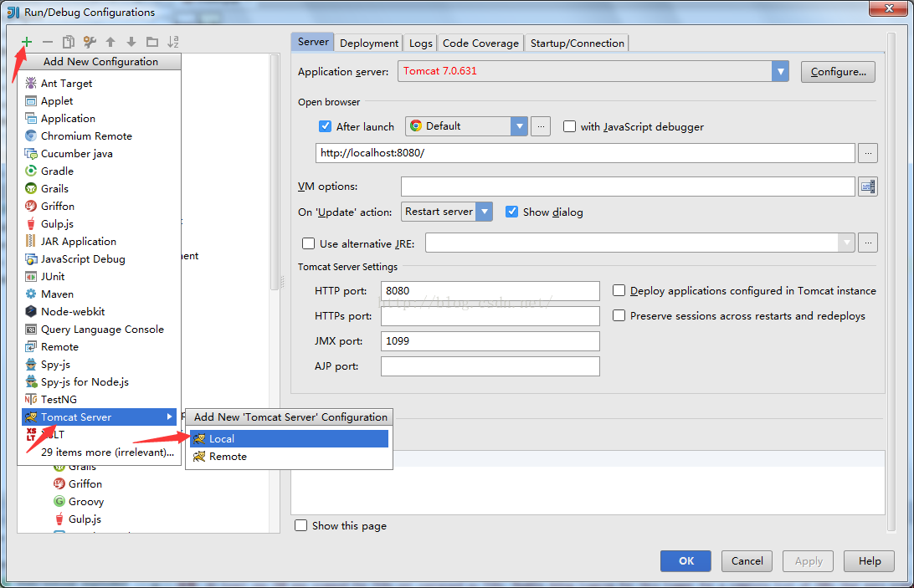914x588 pixels.
Task: Click the Configure... button
Action: coord(838,72)
